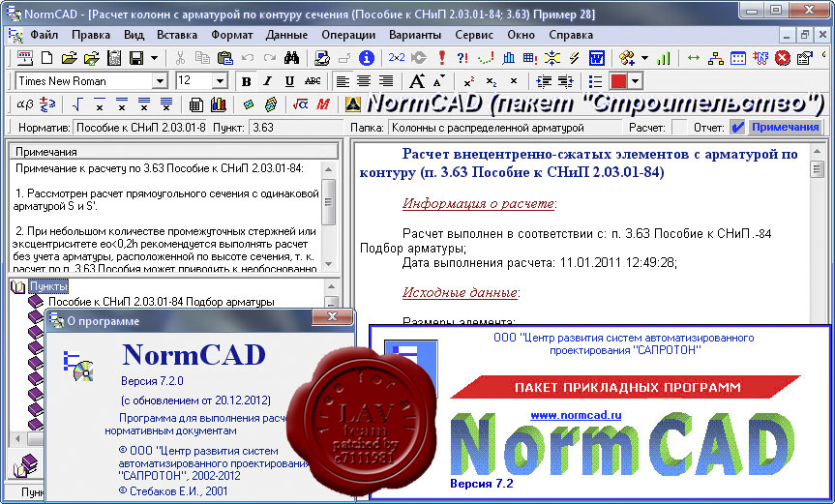This screenshot has width=835, height=504.
Task: Click the green horizontal double arrow icon
Action: [x=694, y=57]
